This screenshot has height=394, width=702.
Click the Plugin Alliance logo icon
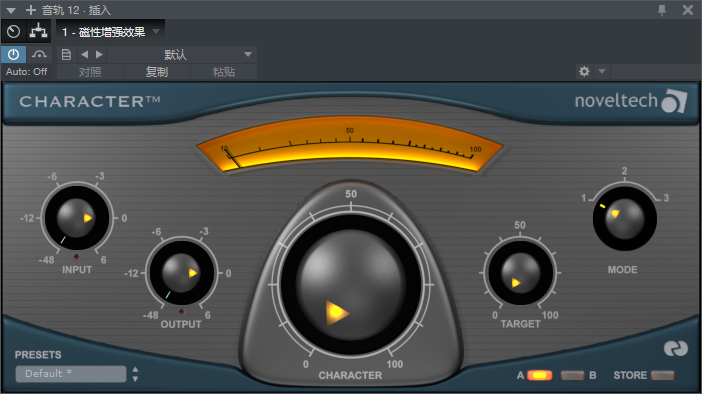676,348
